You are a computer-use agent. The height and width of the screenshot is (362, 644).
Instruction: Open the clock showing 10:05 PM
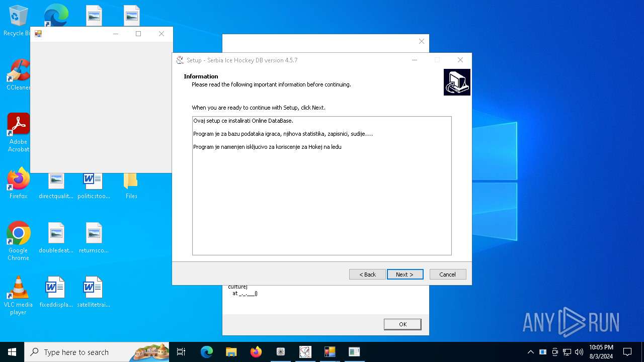(601, 352)
